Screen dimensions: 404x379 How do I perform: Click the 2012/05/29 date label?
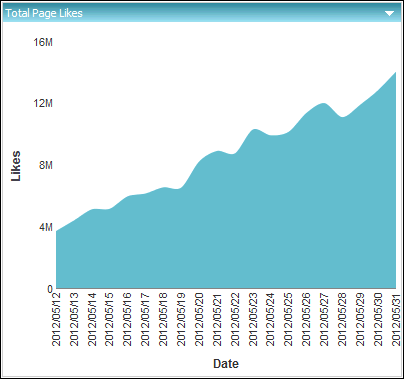[360, 319]
